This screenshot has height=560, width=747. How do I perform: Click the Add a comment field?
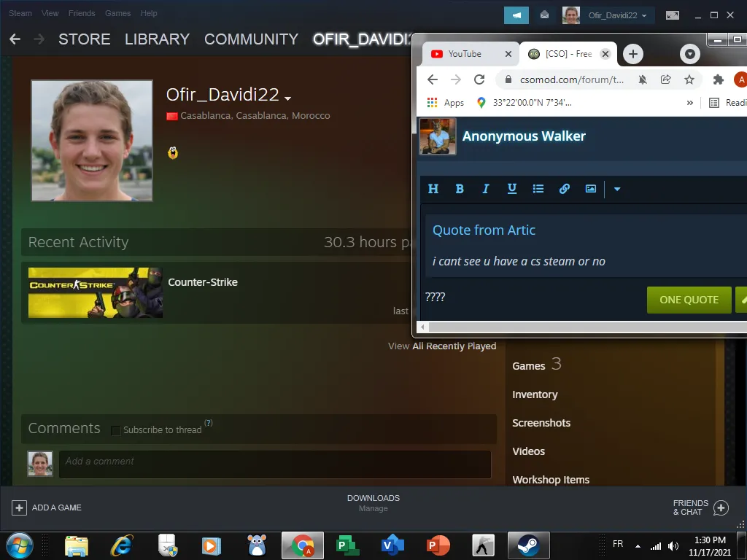275,464
